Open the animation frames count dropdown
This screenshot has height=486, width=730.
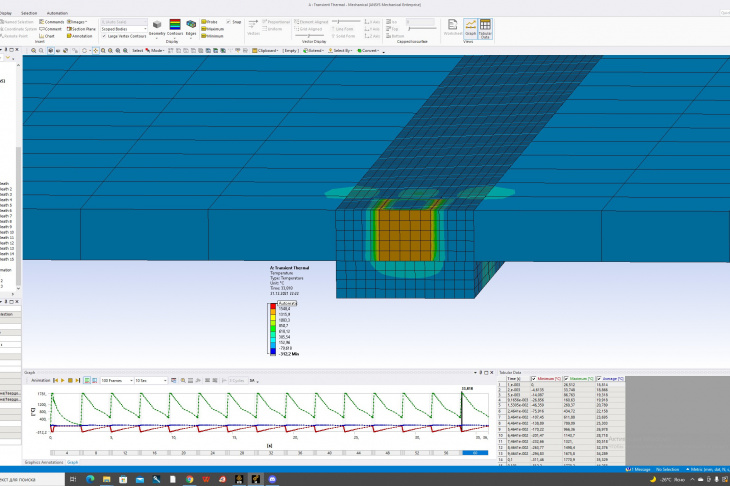[117, 380]
